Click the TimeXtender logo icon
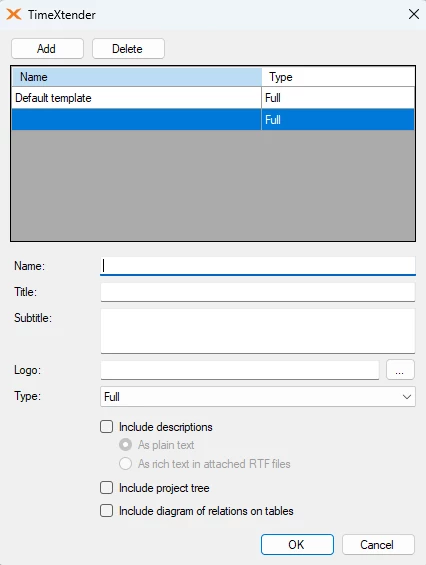 click(x=14, y=14)
